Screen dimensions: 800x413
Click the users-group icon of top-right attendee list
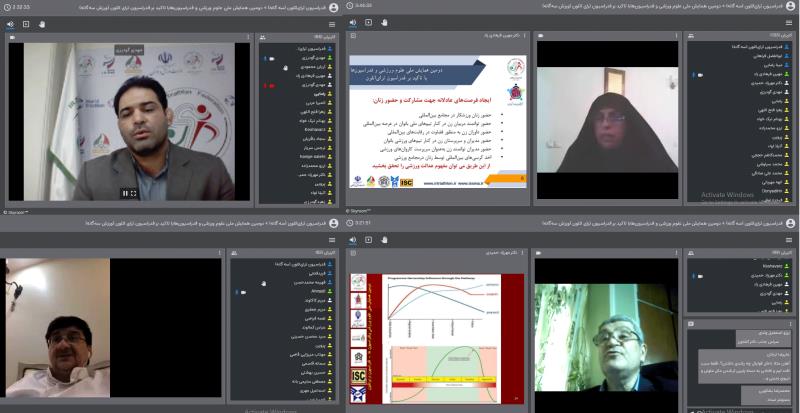[691, 36]
